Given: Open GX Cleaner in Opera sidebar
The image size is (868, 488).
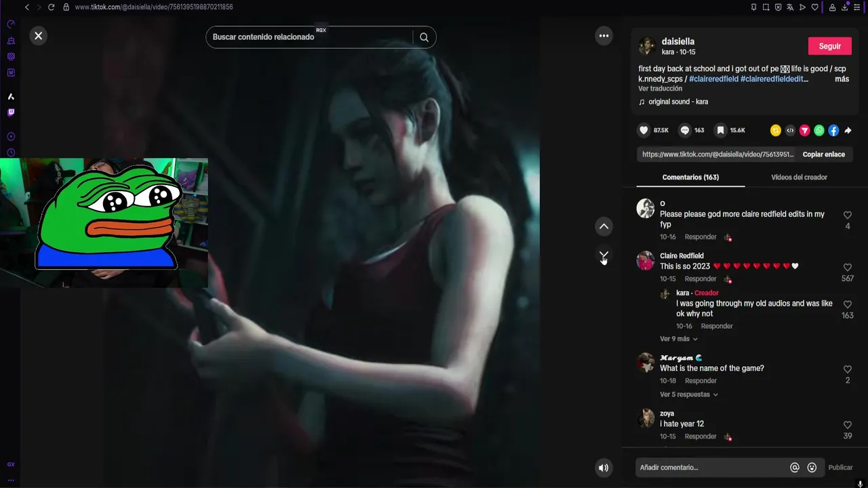Looking at the screenshot, I should coord(11,41).
